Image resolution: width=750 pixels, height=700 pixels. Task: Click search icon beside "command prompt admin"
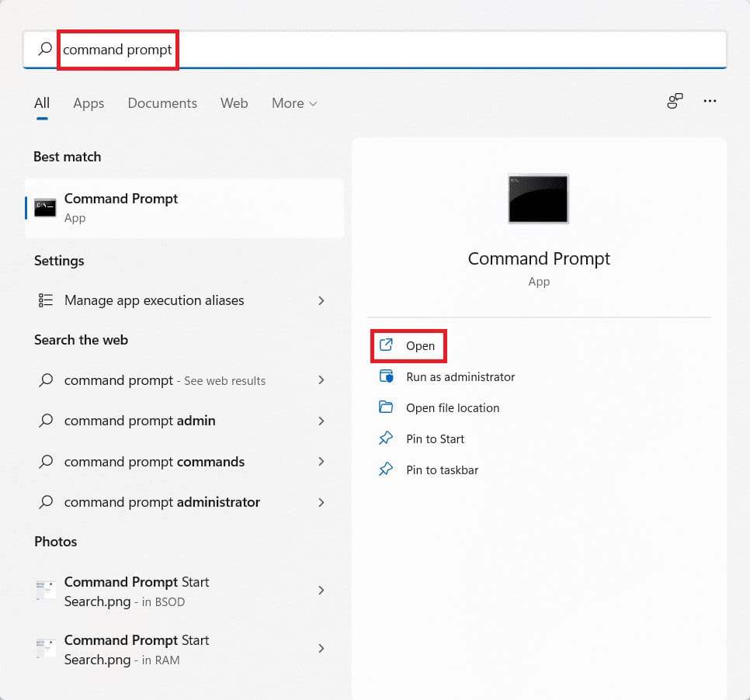[46, 421]
